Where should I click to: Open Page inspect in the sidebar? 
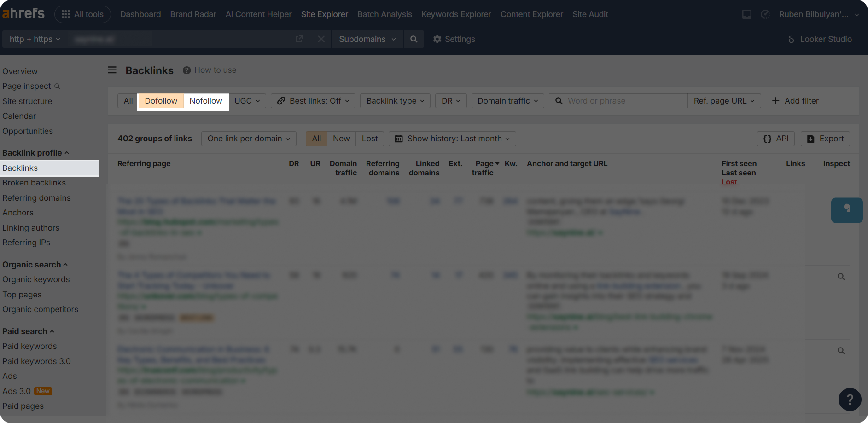31,86
